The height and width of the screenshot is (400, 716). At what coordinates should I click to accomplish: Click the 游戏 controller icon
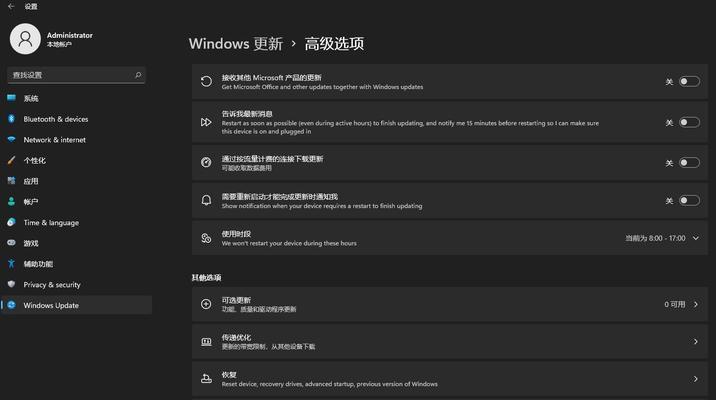(11, 243)
